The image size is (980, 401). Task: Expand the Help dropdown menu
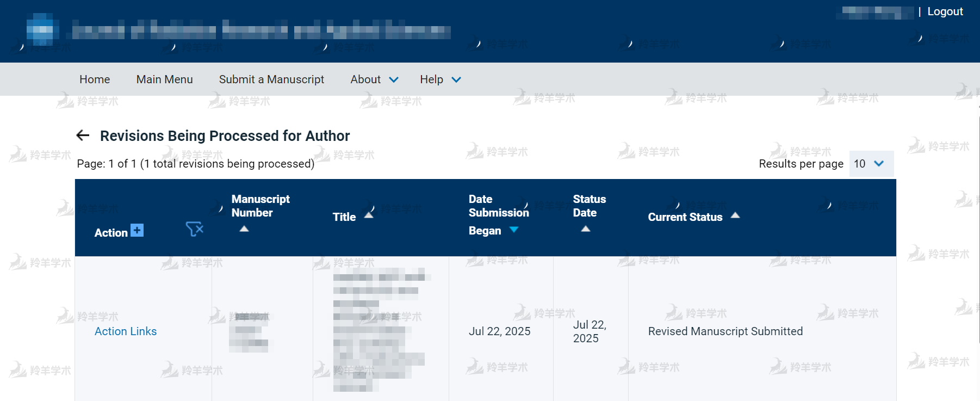(x=440, y=79)
